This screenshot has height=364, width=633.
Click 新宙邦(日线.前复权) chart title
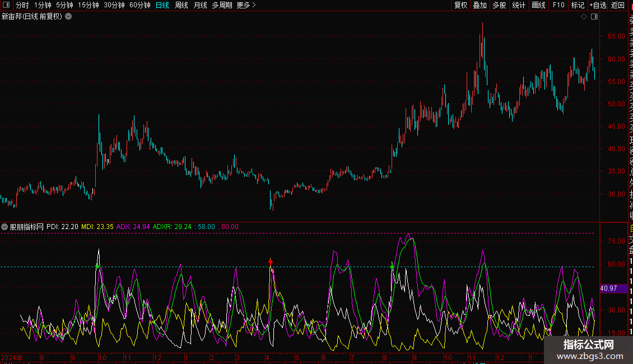click(32, 17)
